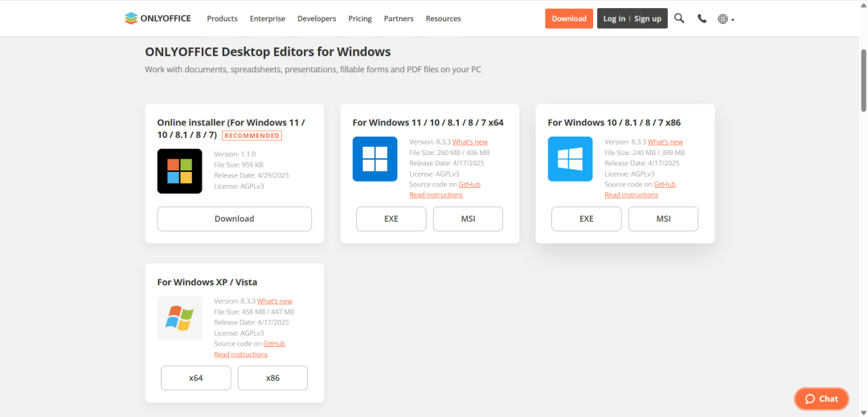The width and height of the screenshot is (868, 417).
Task: Open the Enterprise menu
Action: pyautogui.click(x=268, y=18)
